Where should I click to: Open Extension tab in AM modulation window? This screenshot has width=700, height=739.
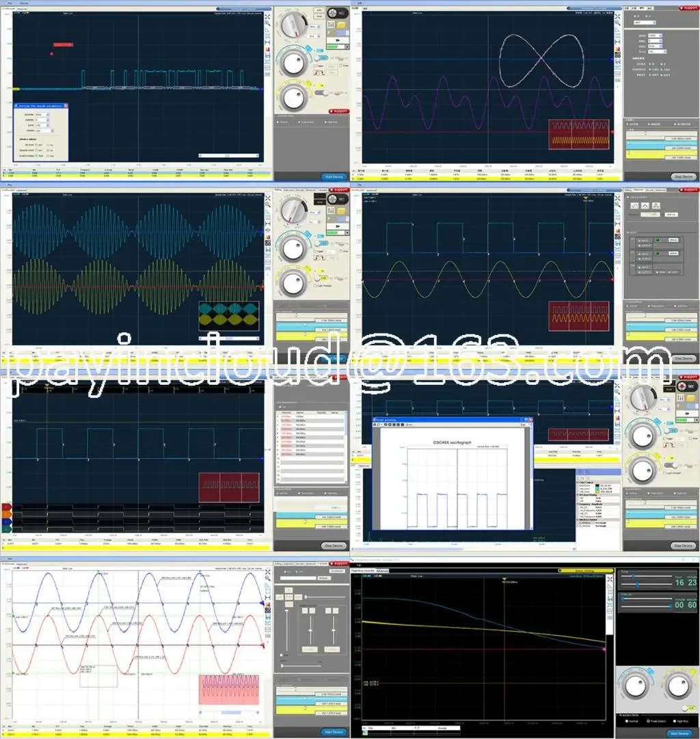[288, 190]
